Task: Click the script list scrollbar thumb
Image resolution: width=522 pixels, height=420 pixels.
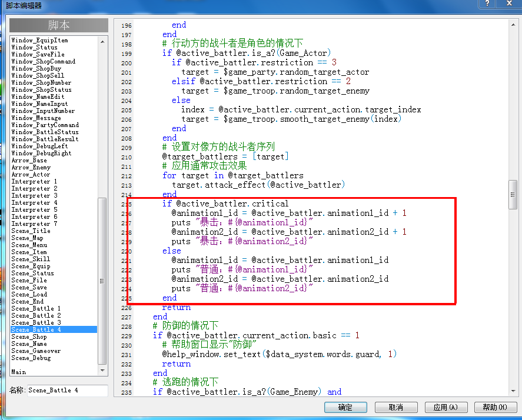Action: (102, 281)
